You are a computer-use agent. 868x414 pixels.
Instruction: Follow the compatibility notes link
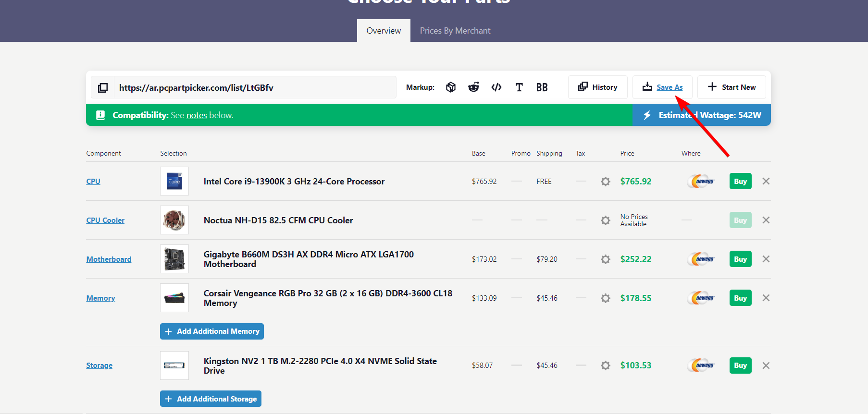(197, 115)
